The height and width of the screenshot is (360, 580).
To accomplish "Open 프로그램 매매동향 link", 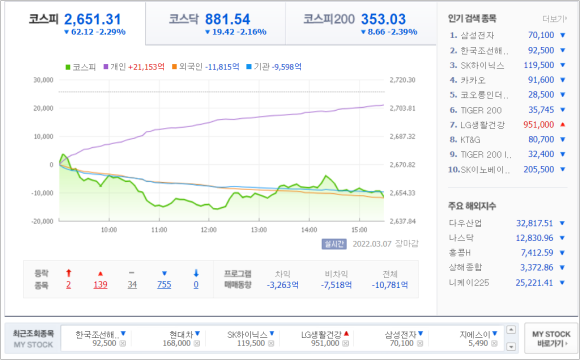I will 237,279.
